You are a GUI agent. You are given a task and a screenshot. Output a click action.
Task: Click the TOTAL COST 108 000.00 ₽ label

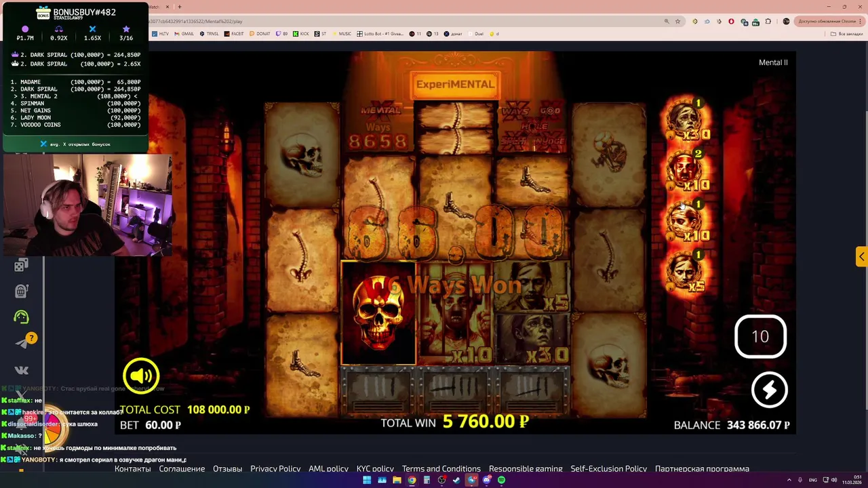[184, 409]
